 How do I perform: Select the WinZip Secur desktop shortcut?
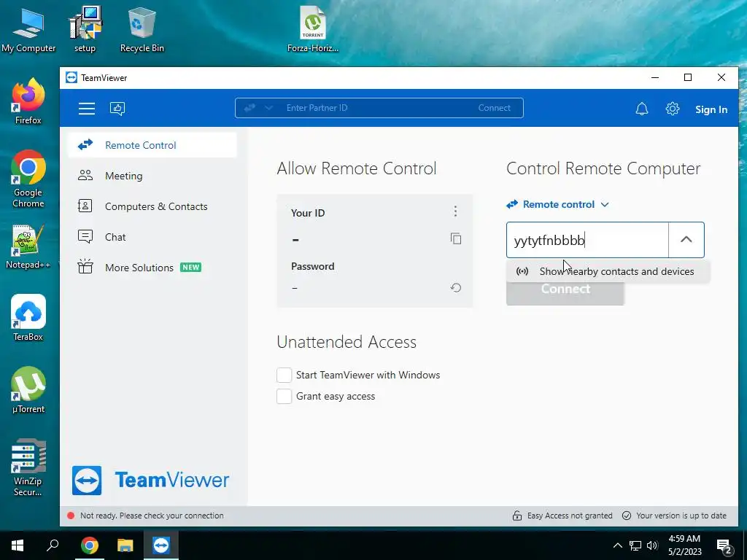[x=28, y=467]
